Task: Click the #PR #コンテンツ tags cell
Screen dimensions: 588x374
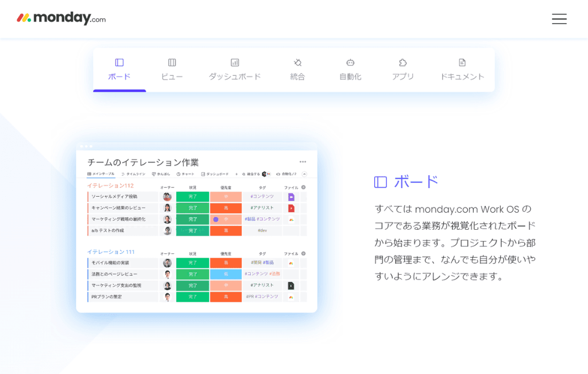Action: click(262, 297)
